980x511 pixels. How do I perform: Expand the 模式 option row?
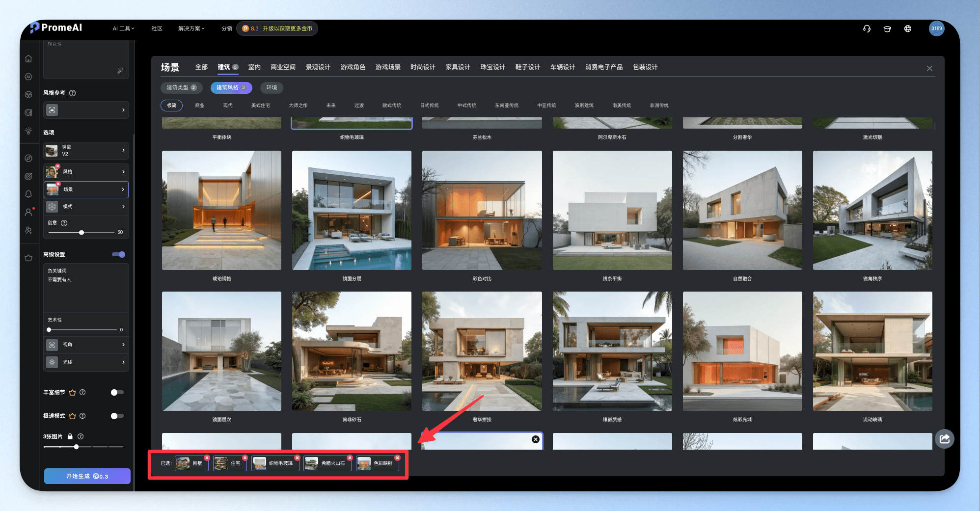86,207
